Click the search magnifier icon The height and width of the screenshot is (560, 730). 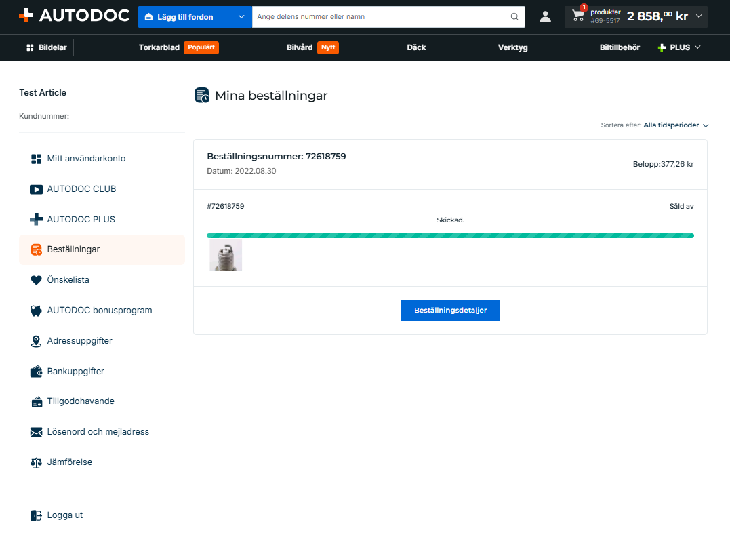coord(514,17)
